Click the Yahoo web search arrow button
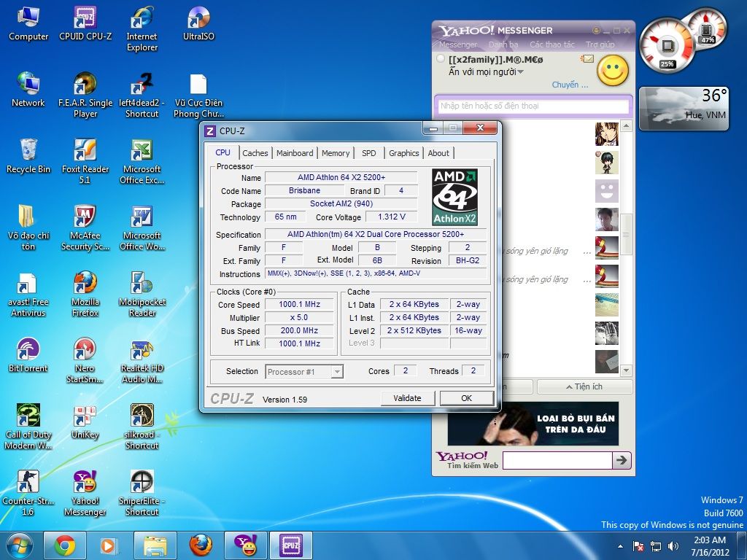The image size is (747, 560). [x=622, y=460]
